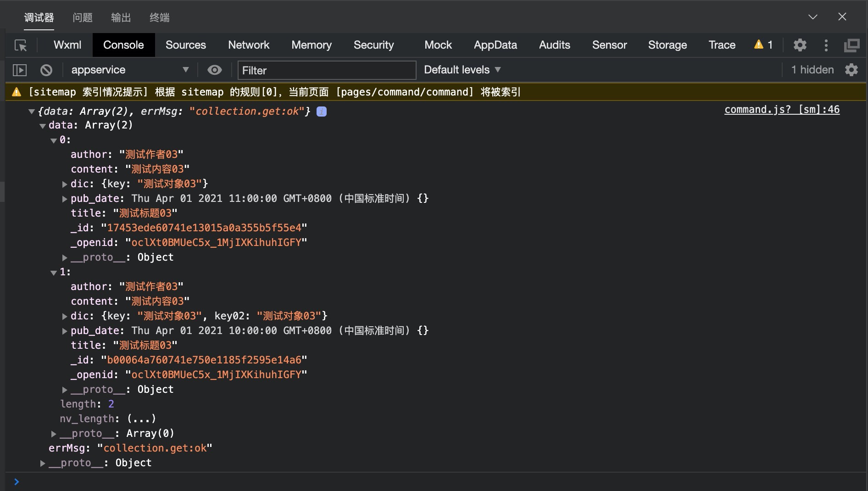
Task: Click errMsg "collection.get:ok" property line
Action: coord(131,448)
